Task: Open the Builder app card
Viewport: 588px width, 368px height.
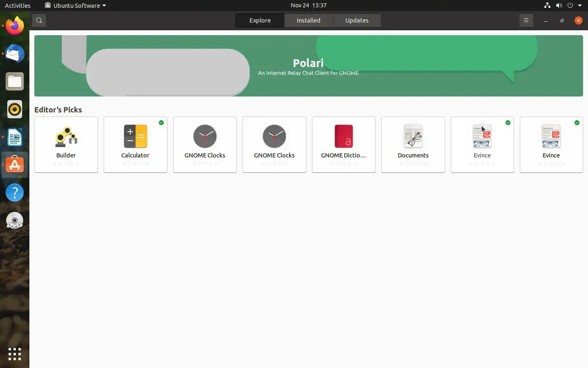Action: 66,145
